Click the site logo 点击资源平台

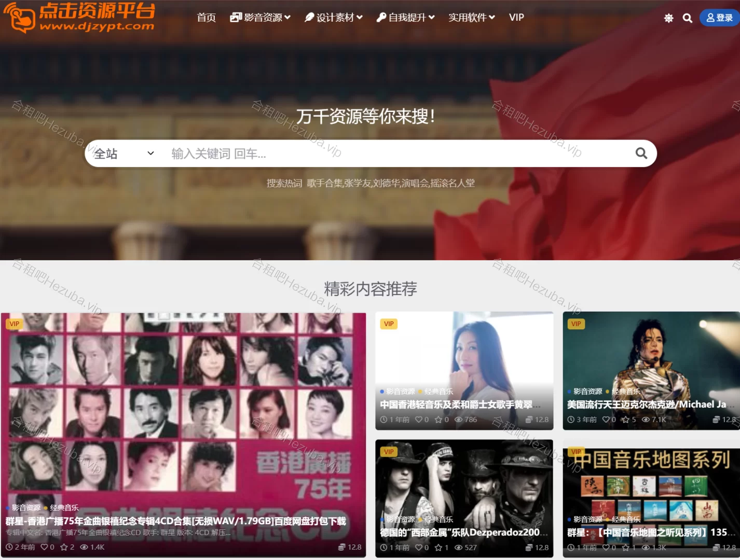pyautogui.click(x=79, y=17)
